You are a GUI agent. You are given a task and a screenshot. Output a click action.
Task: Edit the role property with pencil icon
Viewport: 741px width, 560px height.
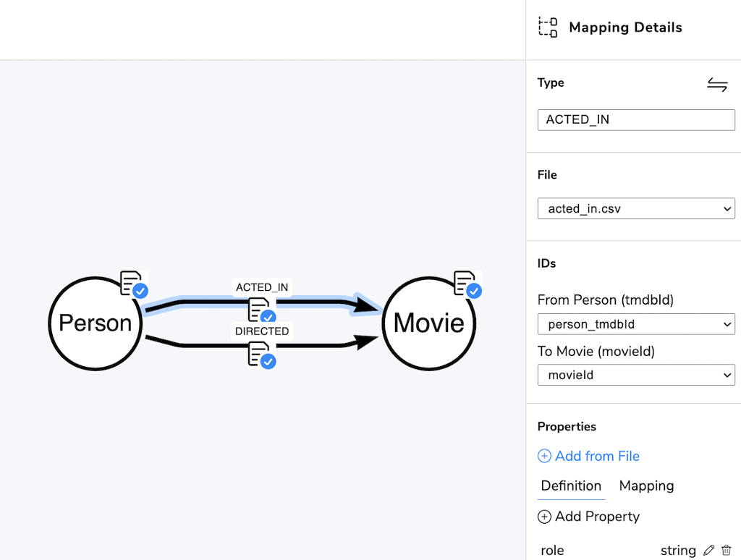[708, 550]
